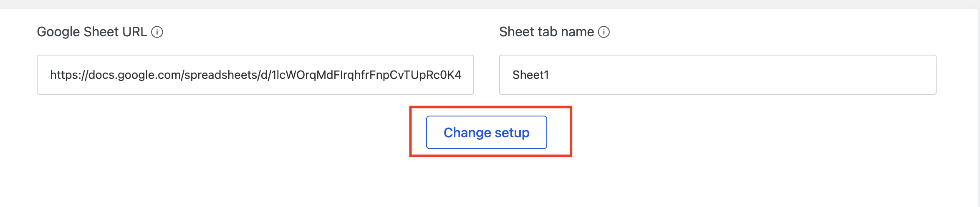Image resolution: width=980 pixels, height=207 pixels.
Task: Focus the Google Sheet URL input field
Action: [x=255, y=75]
